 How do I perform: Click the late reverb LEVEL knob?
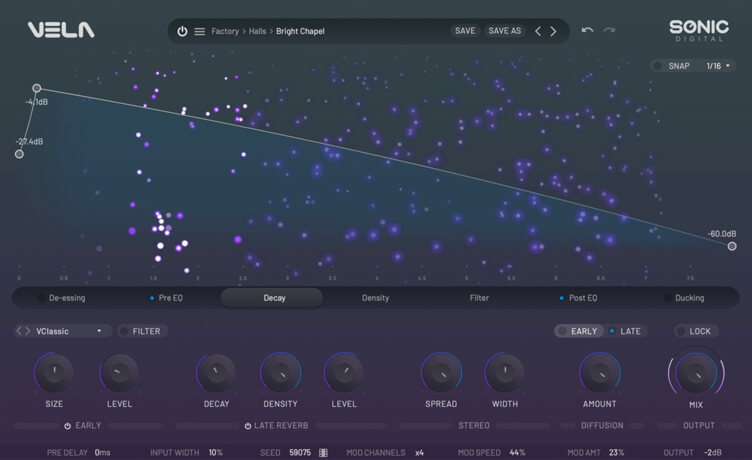[x=344, y=372]
